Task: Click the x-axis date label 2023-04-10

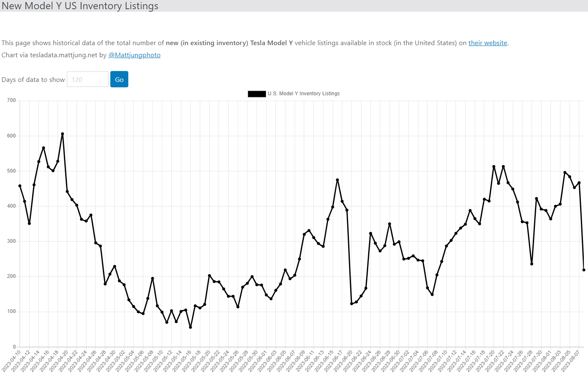Action: point(10,361)
